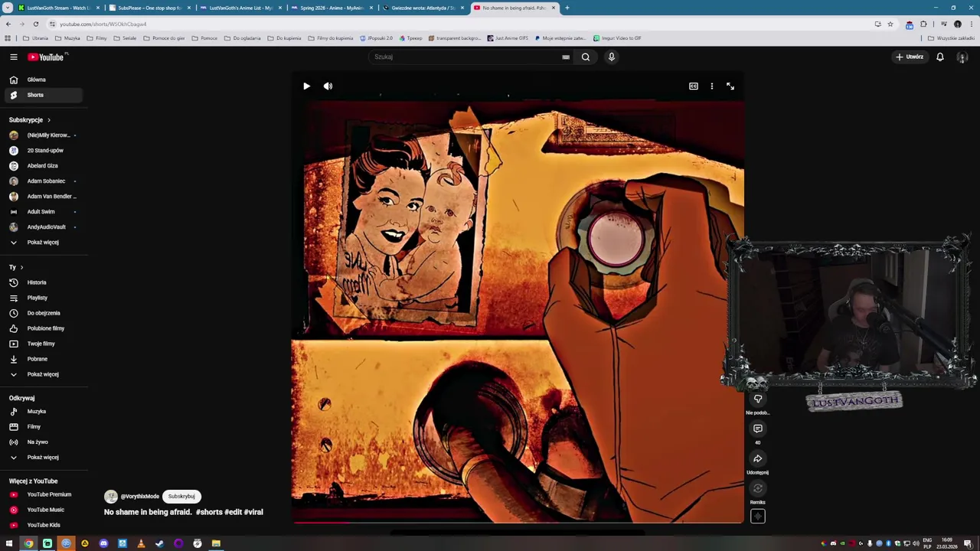Open the @VorythixMode channel avatar
980x551 pixels.
[x=111, y=496]
